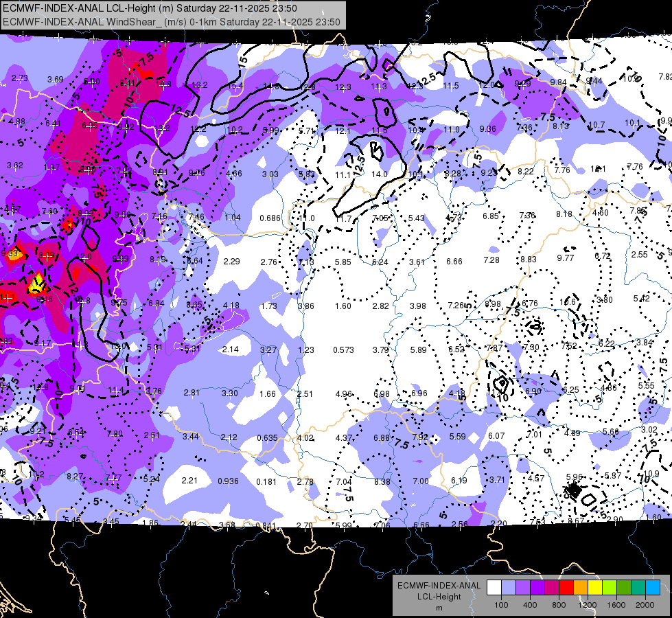Click the wind shear value 0.573
The width and height of the screenshot is (672, 618).
coord(343,350)
